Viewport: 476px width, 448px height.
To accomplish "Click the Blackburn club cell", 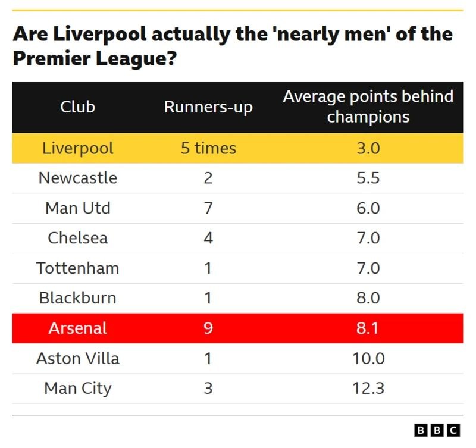I will coord(77,298).
